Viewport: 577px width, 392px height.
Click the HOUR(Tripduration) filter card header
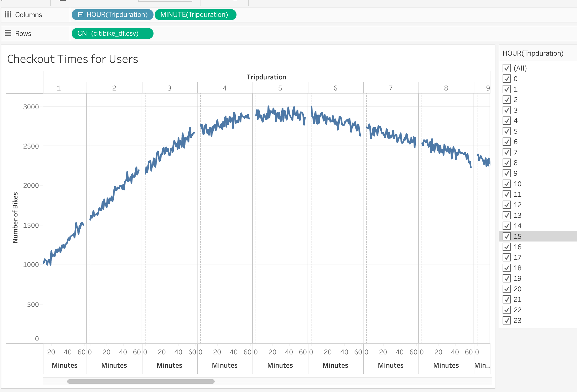tap(532, 53)
